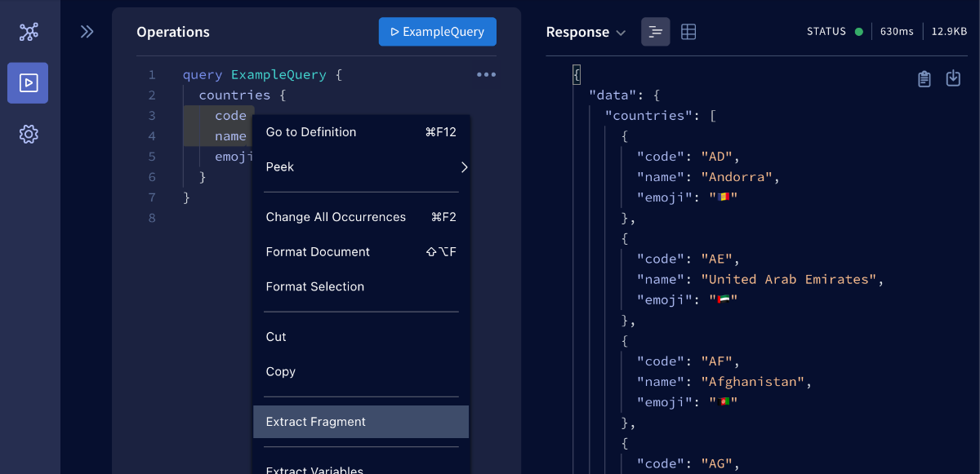The image size is (980, 474).
Task: Click the Operations panel title
Action: pos(173,32)
